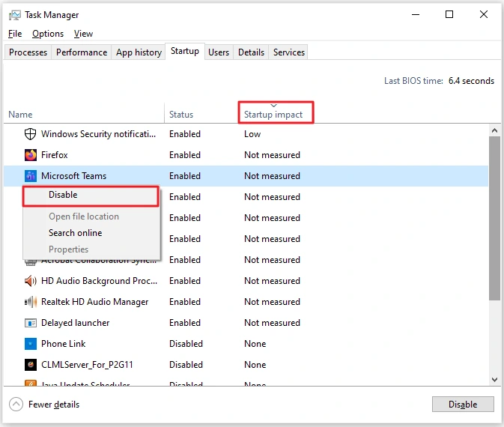504x427 pixels.
Task: Select the Windows Security notification row name
Action: (98, 134)
